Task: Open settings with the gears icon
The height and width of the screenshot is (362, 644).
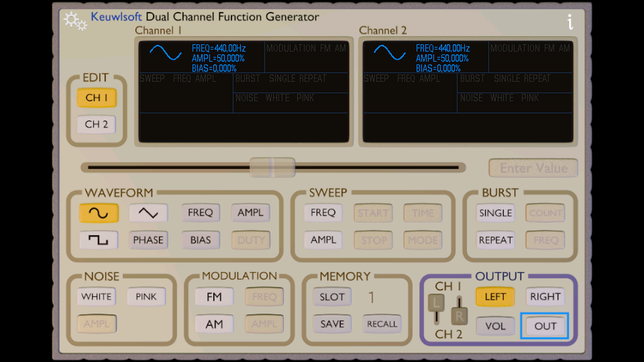Action: pyautogui.click(x=75, y=21)
